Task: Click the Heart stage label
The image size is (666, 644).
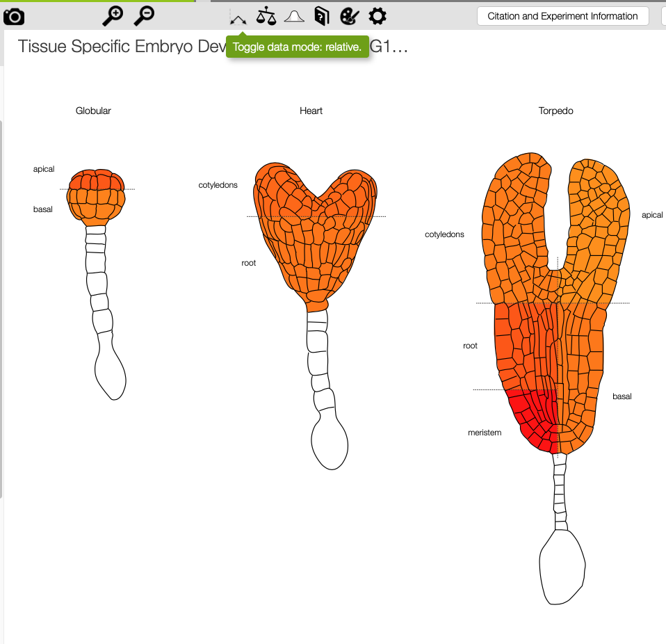Action: pos(311,111)
